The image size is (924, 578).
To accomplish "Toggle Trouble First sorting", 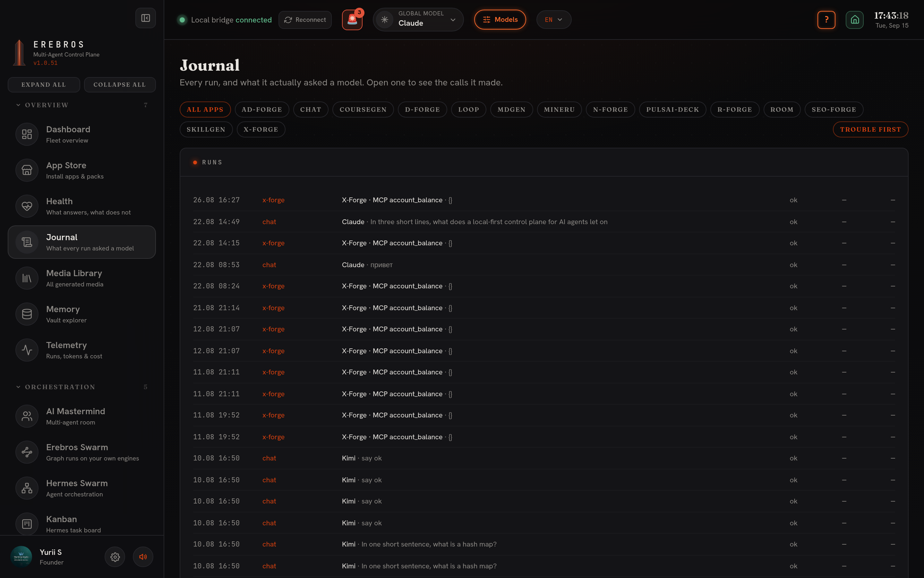I will point(870,129).
